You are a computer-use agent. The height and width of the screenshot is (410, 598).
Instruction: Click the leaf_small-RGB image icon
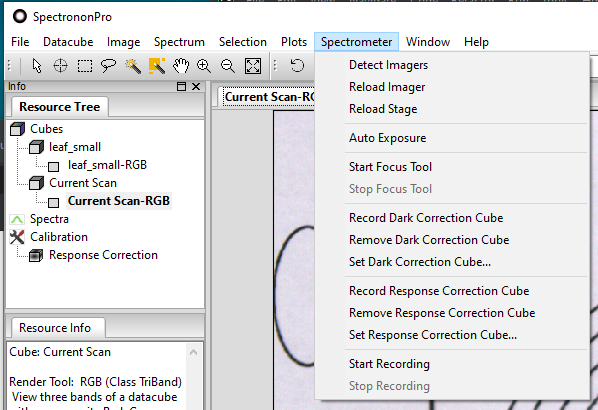pos(53,166)
